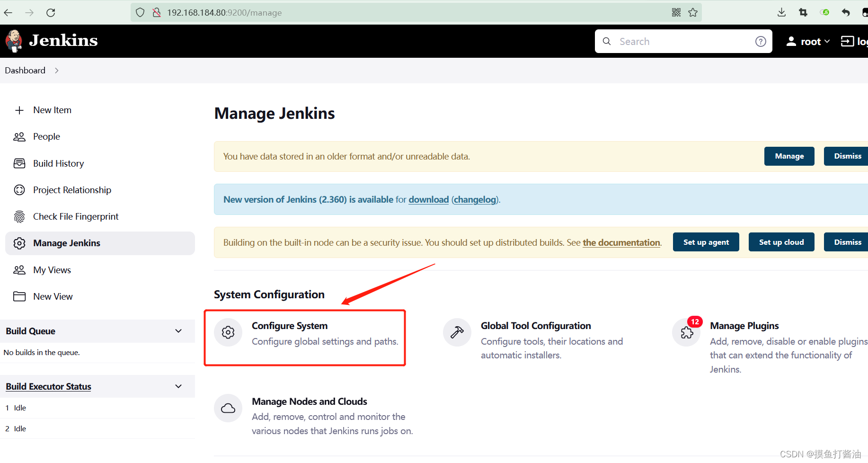
Task: Click the Set up cloud button
Action: pyautogui.click(x=781, y=242)
